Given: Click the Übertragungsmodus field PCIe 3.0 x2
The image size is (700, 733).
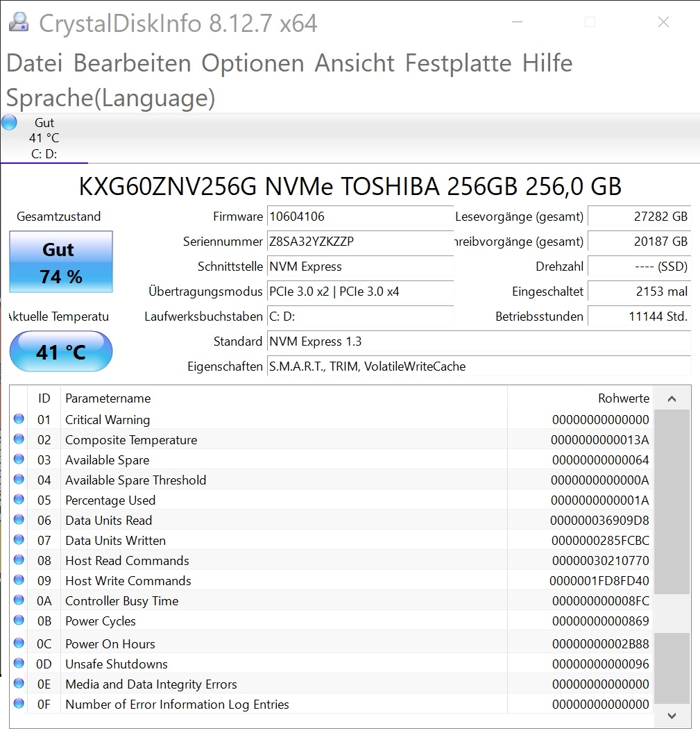Looking at the screenshot, I should (360, 292).
